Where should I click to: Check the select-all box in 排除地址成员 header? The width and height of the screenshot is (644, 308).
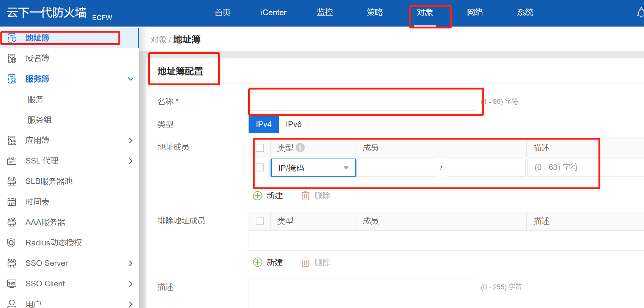pos(260,221)
